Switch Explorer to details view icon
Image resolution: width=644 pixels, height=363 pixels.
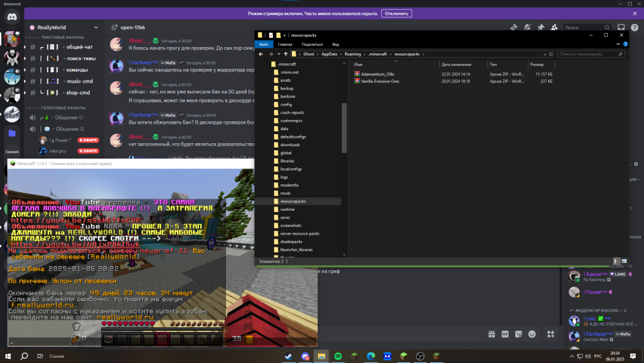point(616,261)
